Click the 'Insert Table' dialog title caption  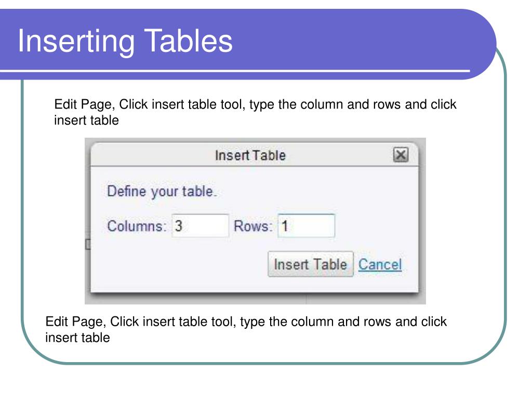250,155
